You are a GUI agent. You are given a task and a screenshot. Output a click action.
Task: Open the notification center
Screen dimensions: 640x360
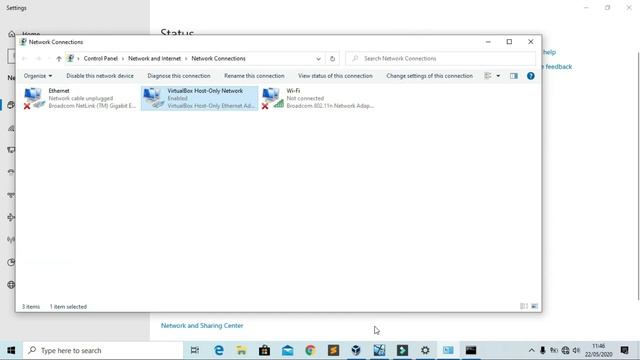point(624,350)
